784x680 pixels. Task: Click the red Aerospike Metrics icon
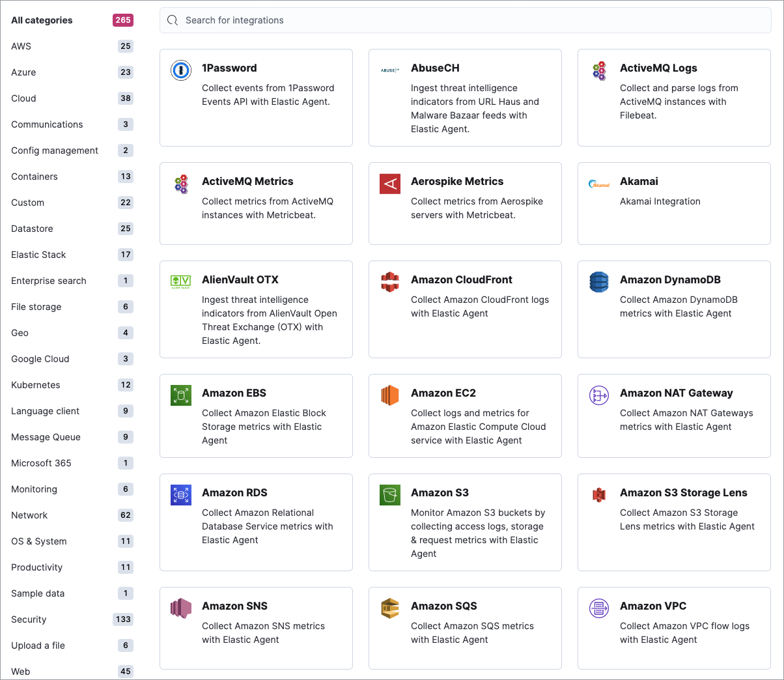tap(390, 184)
